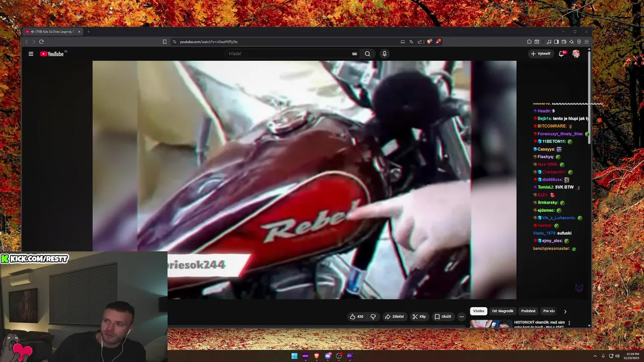Image resolution: width=644 pixels, height=362 pixels.
Task: Click the YouTube video player
Action: 304,180
